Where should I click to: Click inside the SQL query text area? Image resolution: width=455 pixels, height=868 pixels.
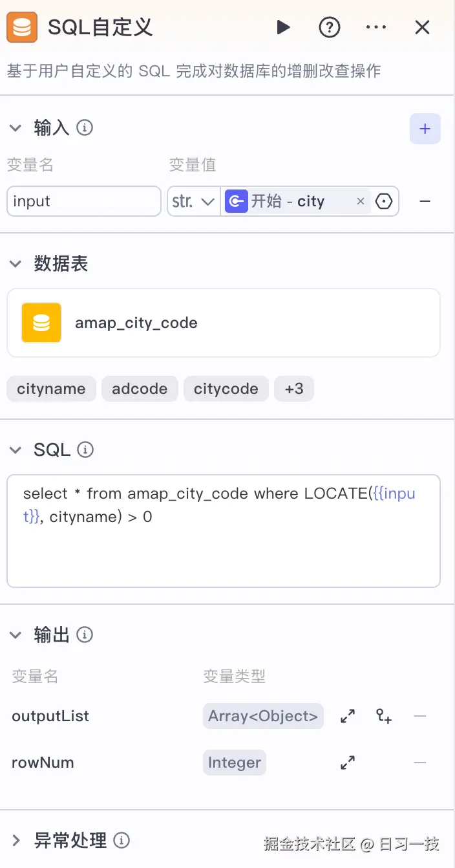click(223, 530)
